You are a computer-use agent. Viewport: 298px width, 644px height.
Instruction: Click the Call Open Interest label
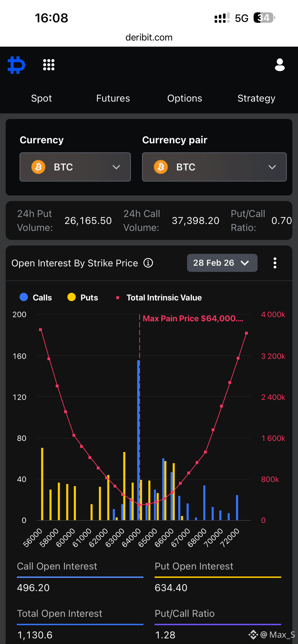click(x=57, y=566)
